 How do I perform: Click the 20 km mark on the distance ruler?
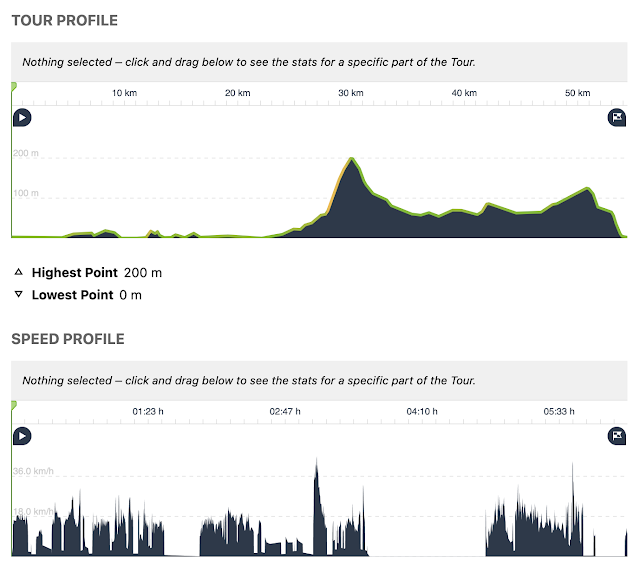(238, 93)
